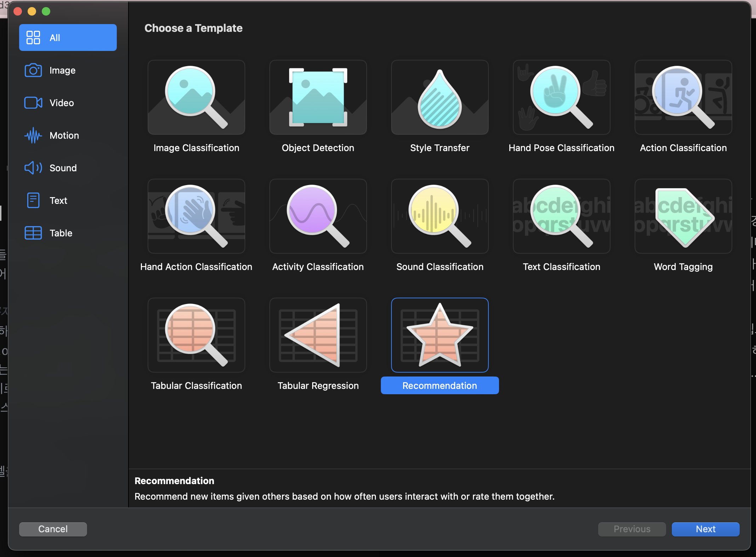Open the Text category label
The height and width of the screenshot is (557, 756).
(58, 201)
